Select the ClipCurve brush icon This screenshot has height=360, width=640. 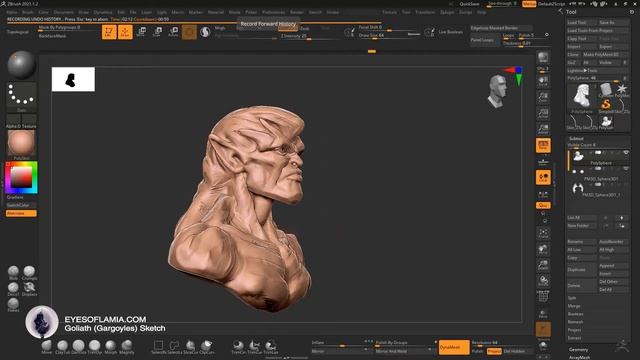tap(207, 347)
